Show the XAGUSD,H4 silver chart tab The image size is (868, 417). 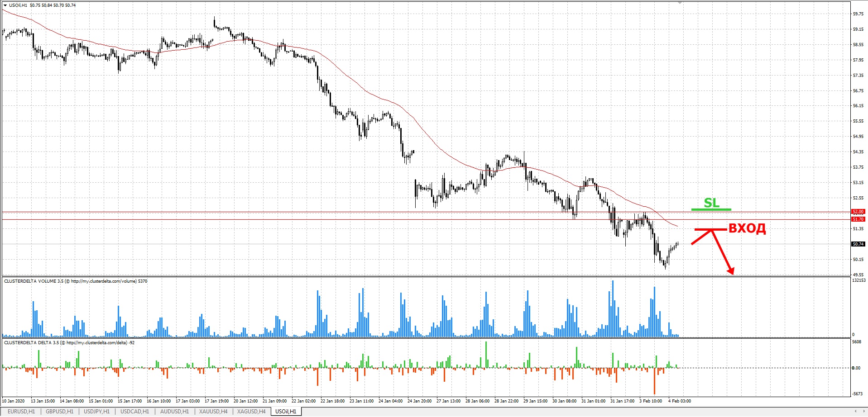click(x=251, y=412)
